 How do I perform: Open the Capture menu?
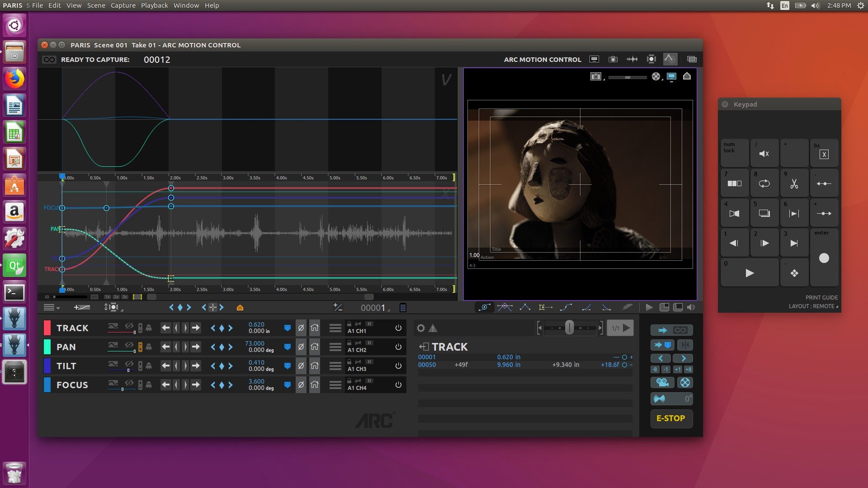click(x=123, y=5)
